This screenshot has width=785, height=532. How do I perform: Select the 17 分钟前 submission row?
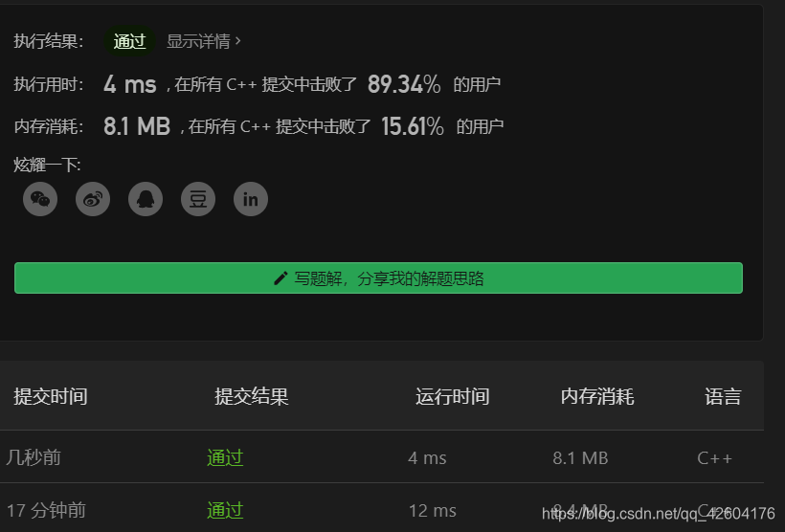[x=381, y=508]
